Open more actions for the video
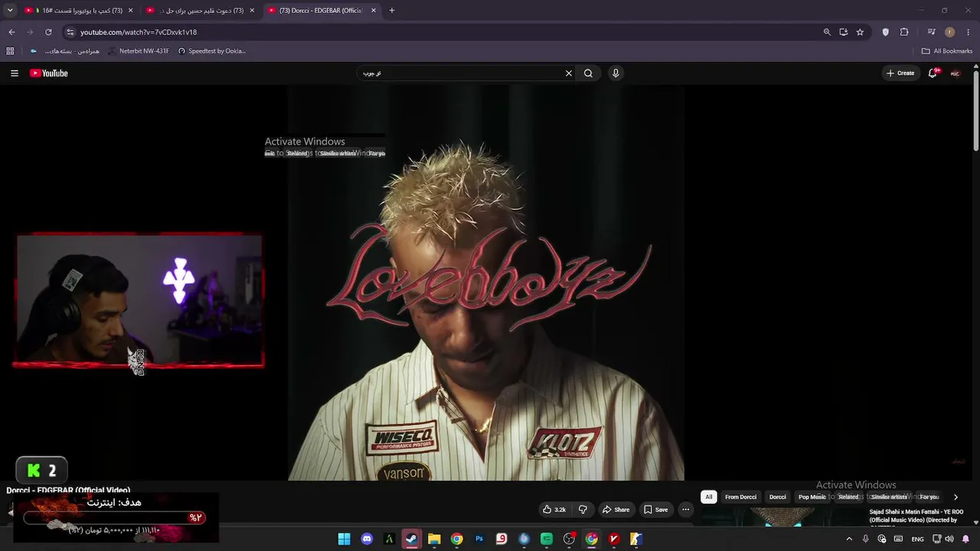The width and height of the screenshot is (980, 551). 686,510
